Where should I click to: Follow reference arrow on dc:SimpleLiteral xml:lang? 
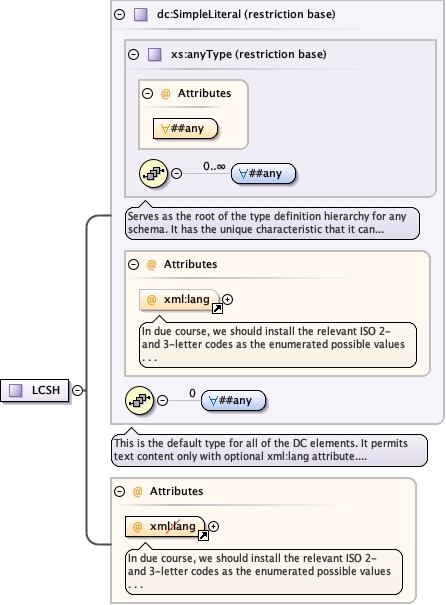(x=217, y=308)
